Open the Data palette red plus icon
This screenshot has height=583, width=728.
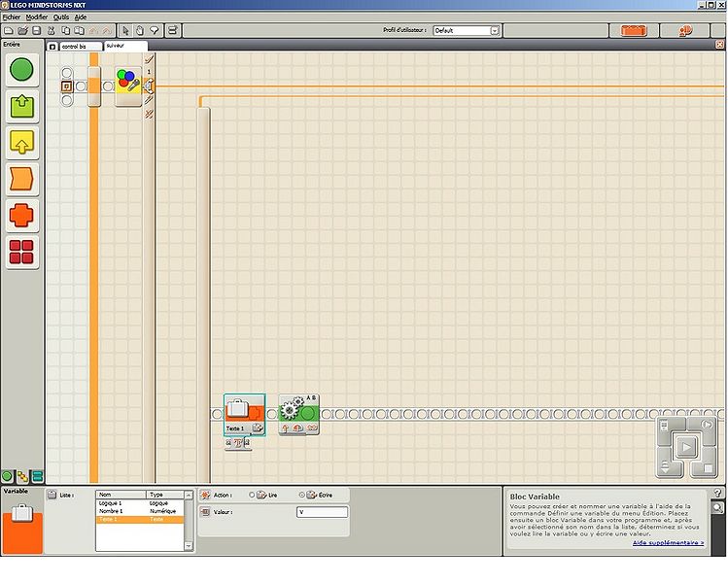pyautogui.click(x=22, y=215)
